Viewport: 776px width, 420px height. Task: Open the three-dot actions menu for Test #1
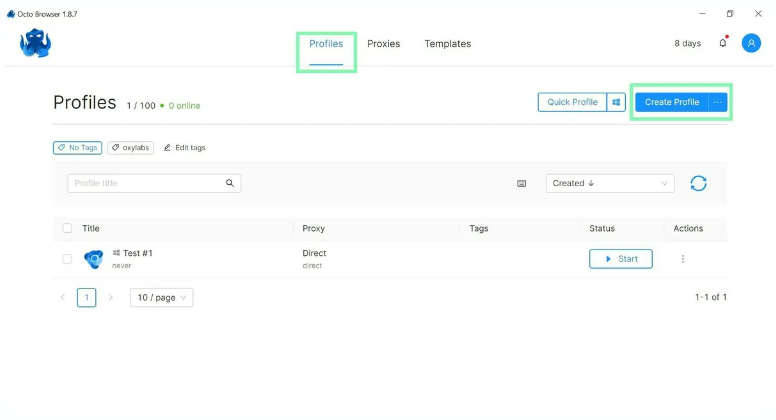click(x=683, y=259)
